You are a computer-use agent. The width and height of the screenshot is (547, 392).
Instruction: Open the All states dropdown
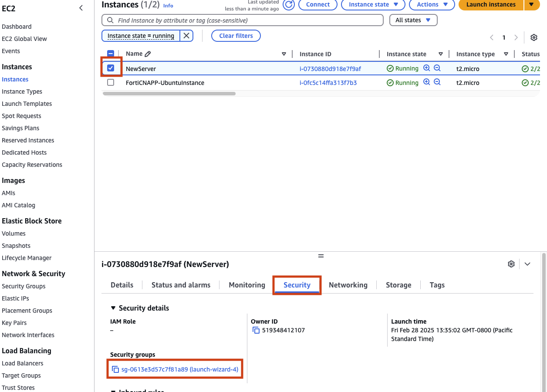[x=413, y=20]
